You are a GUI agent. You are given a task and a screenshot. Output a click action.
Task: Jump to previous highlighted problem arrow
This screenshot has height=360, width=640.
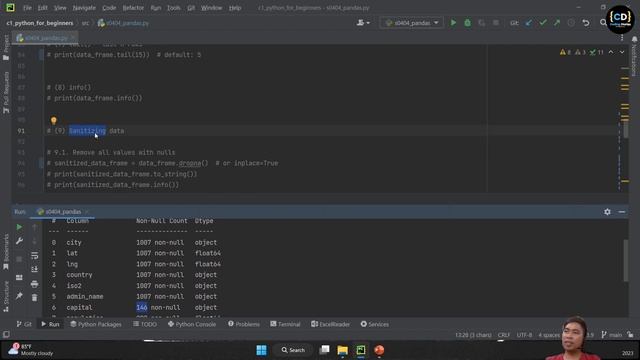(x=611, y=52)
